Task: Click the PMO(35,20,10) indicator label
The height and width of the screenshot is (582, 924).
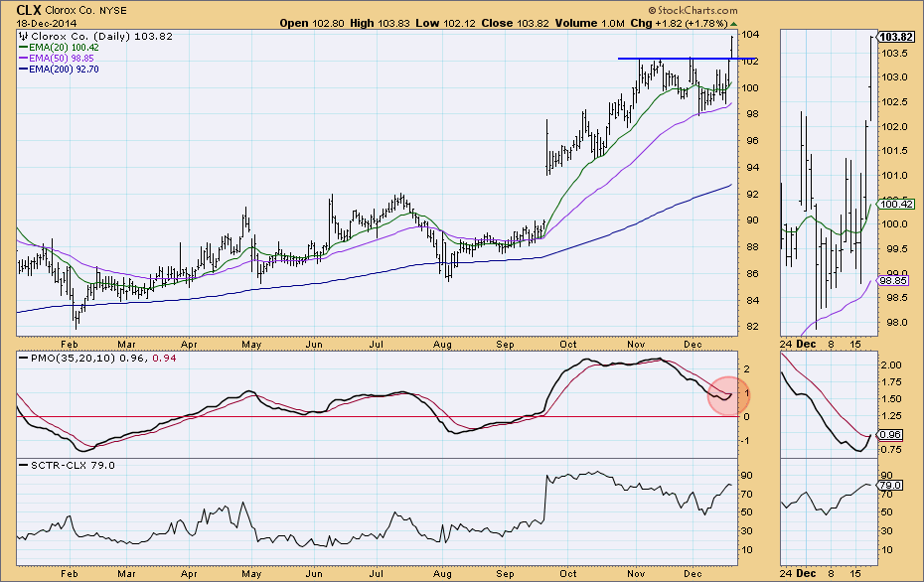Action: (74, 359)
